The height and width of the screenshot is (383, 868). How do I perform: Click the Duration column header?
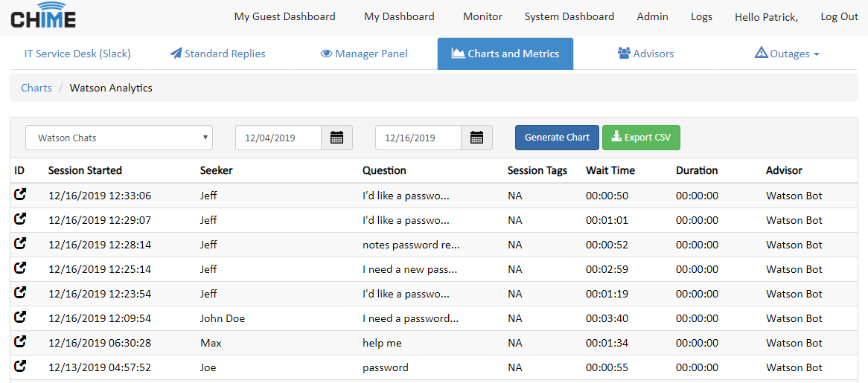[697, 171]
